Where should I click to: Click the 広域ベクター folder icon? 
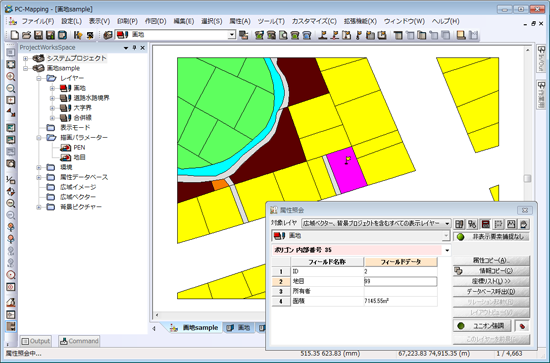click(x=51, y=197)
